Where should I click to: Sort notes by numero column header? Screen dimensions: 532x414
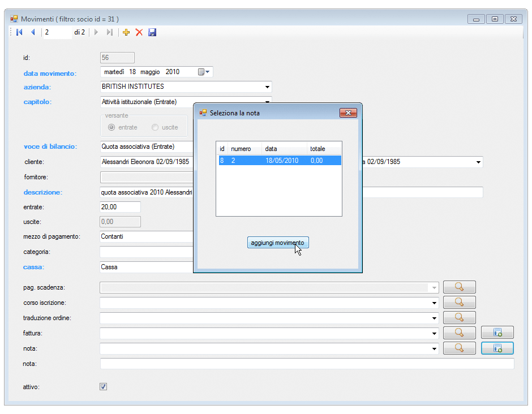244,149
